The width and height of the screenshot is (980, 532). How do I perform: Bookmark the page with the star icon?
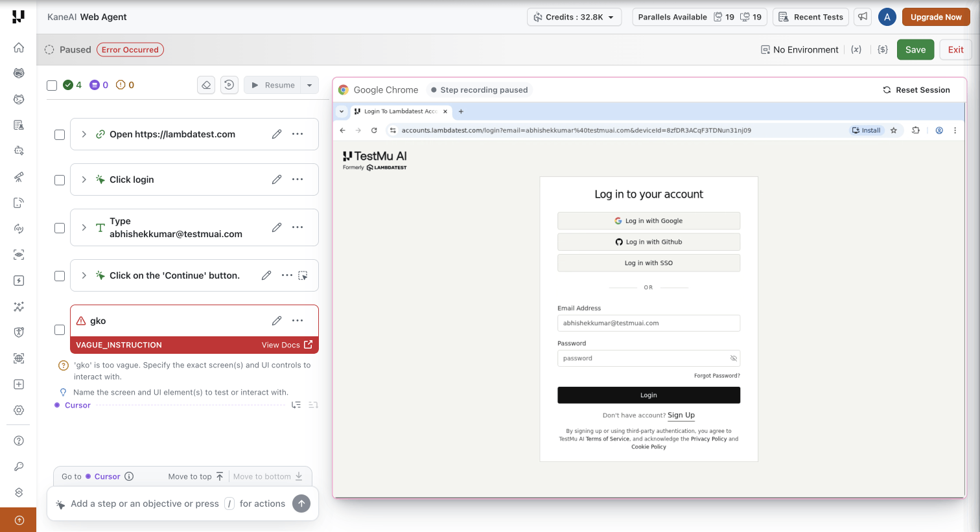[x=894, y=130]
